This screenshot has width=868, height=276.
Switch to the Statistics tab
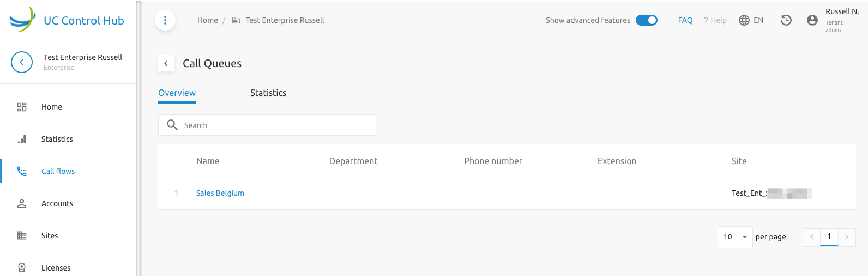(268, 93)
